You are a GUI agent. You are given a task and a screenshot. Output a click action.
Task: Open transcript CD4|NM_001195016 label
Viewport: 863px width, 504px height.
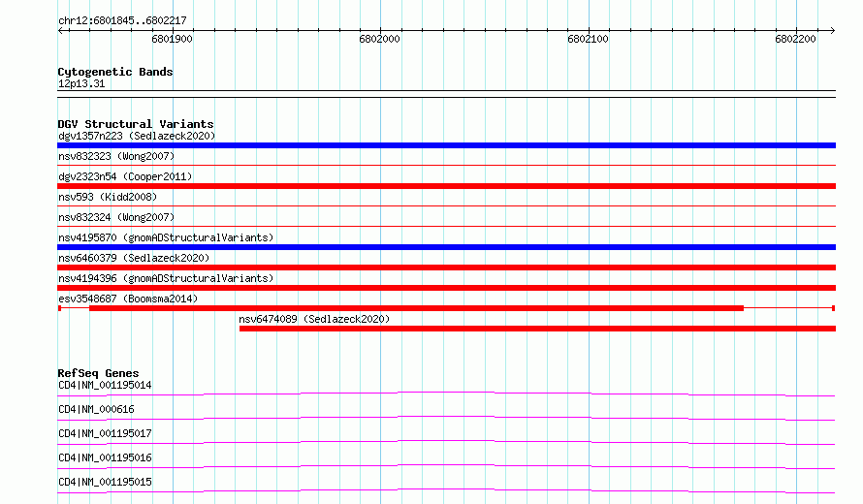click(105, 457)
